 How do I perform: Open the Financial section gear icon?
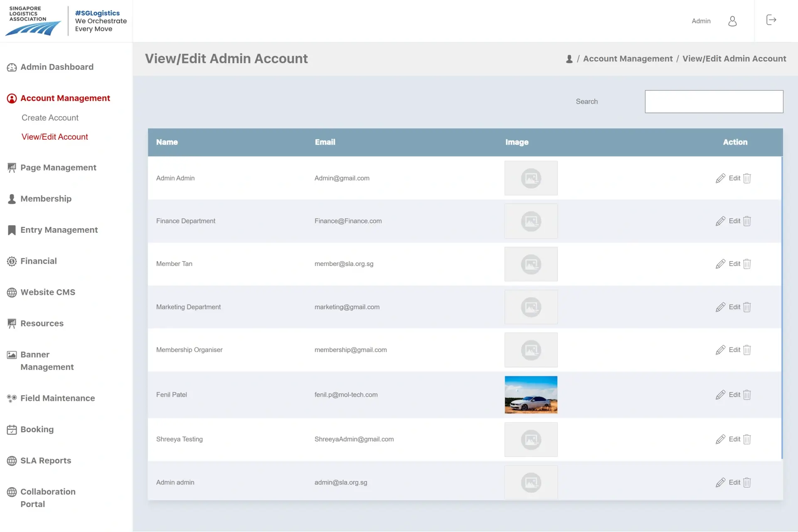(12, 261)
